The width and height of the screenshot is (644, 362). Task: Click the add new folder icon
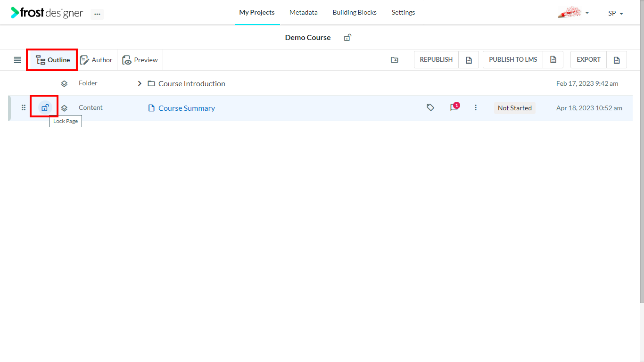tap(395, 60)
